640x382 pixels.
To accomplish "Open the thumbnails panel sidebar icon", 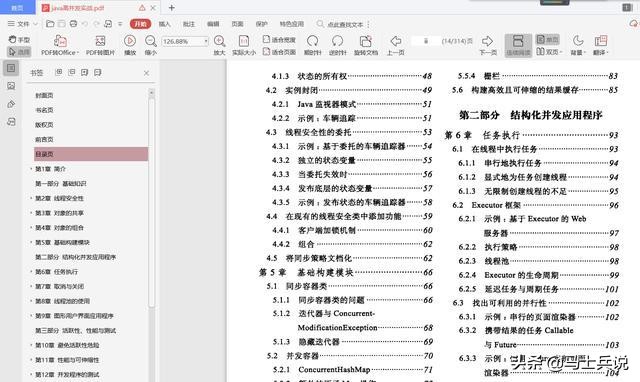I will (x=11, y=86).
